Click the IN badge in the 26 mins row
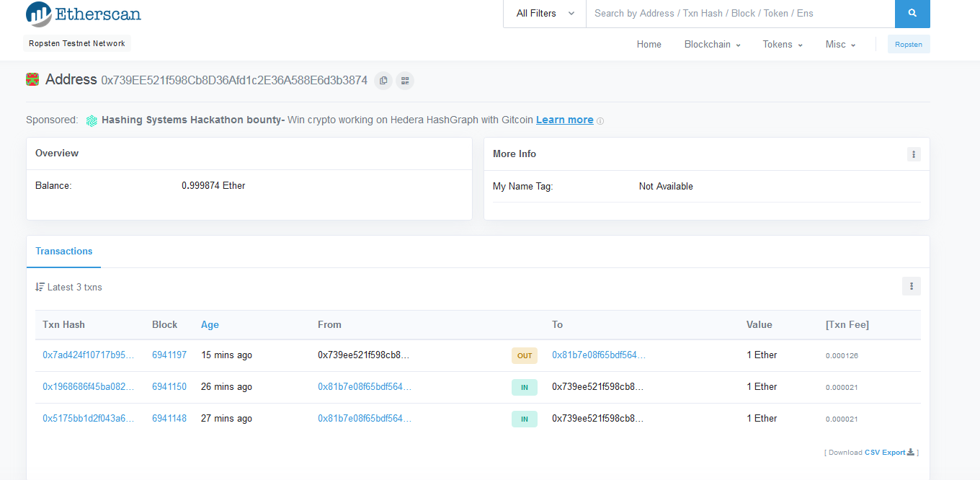 [x=525, y=387]
